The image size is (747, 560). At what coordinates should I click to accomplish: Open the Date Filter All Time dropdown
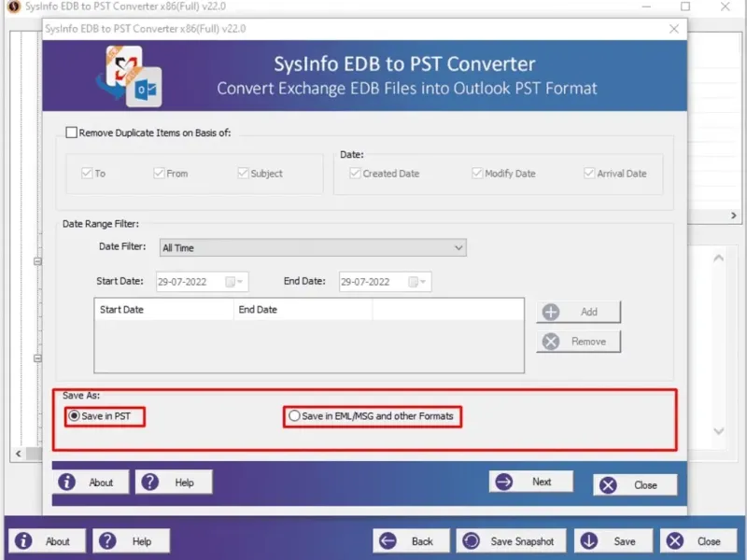(x=313, y=247)
